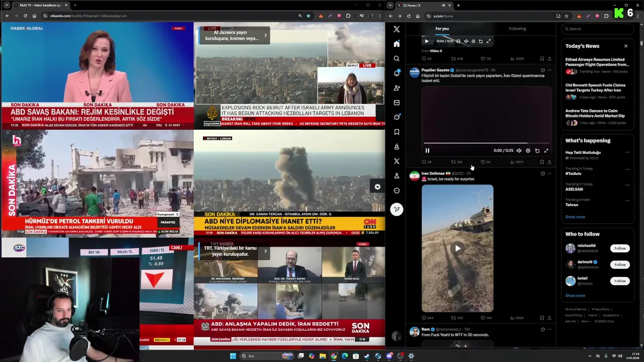Image resolution: width=644 pixels, height=362 pixels.
Task: Open follow-requests people icon in X sidebar
Action: coord(396,88)
